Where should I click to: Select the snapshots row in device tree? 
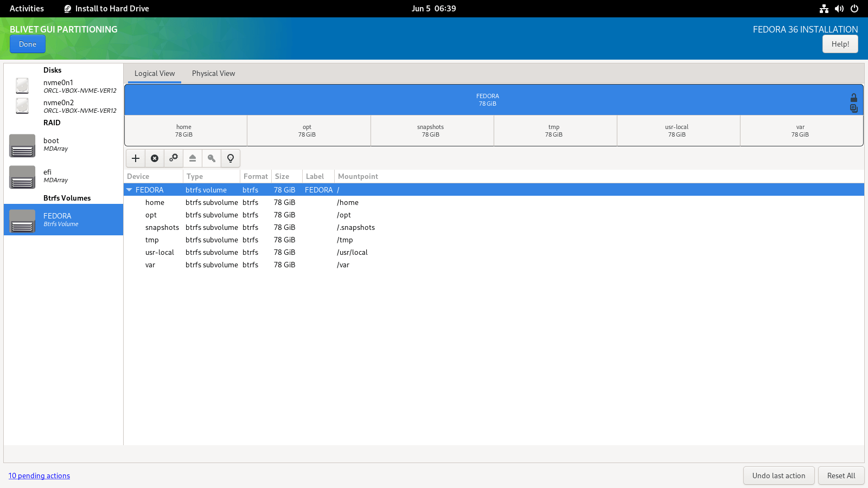coord(494,227)
